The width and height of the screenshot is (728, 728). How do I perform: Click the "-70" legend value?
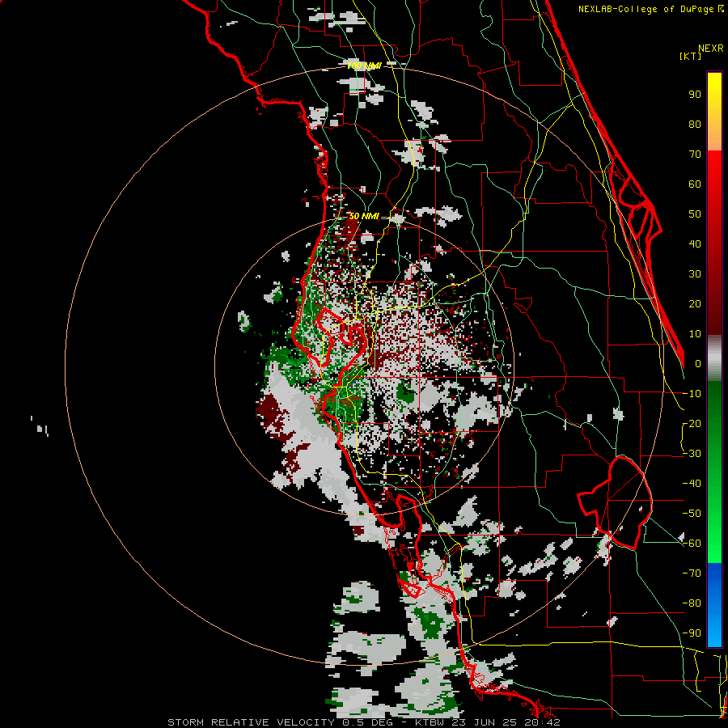(x=692, y=574)
